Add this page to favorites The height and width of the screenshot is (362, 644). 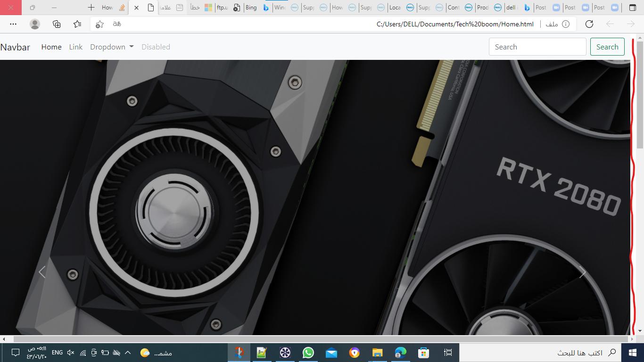tap(99, 24)
